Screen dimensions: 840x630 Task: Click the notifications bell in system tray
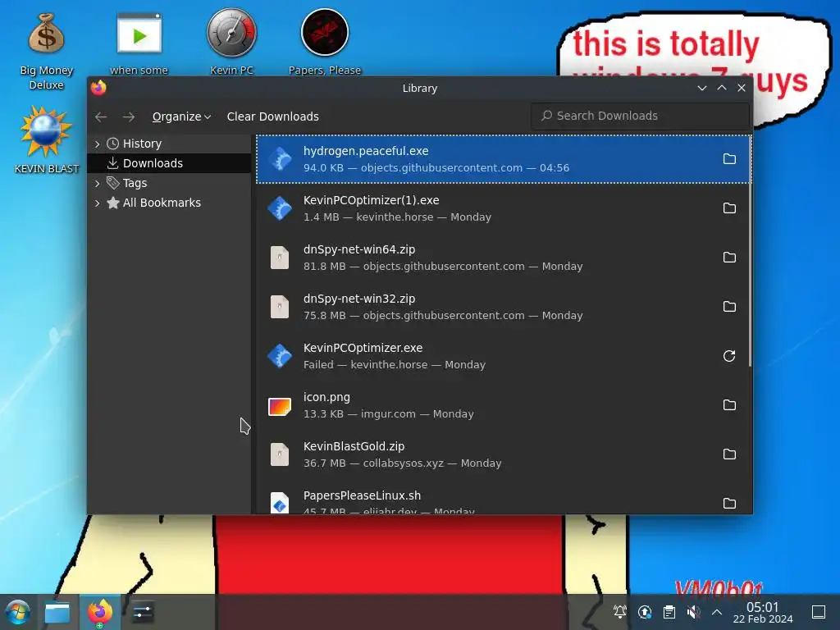coord(620,612)
